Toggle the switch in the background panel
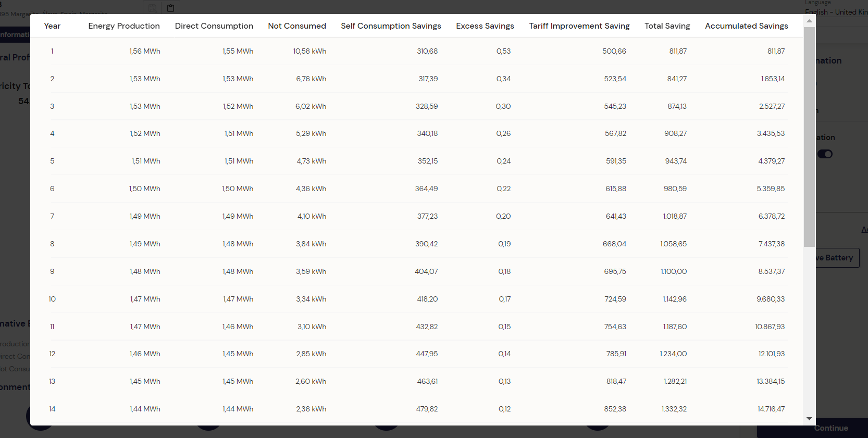 [x=825, y=154]
